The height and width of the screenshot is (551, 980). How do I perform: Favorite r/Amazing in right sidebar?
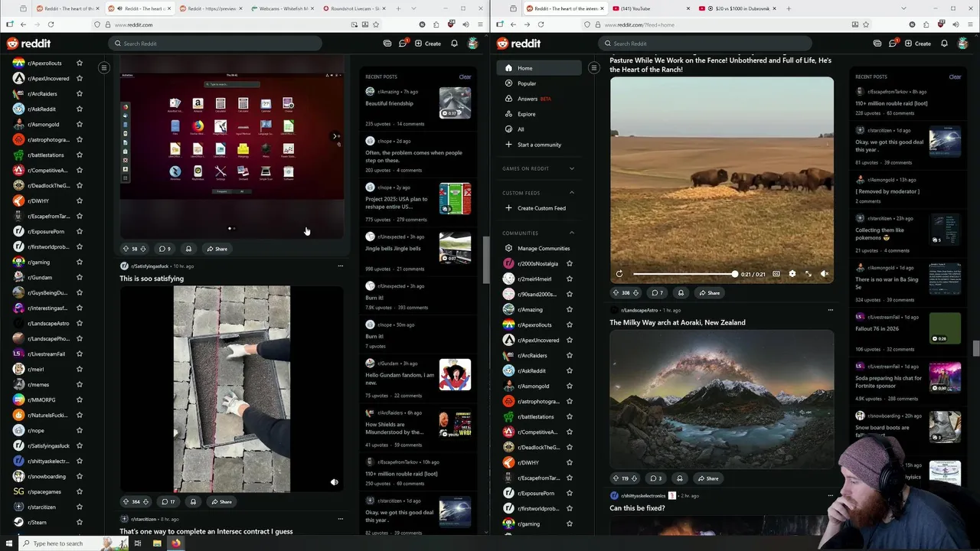pyautogui.click(x=569, y=309)
